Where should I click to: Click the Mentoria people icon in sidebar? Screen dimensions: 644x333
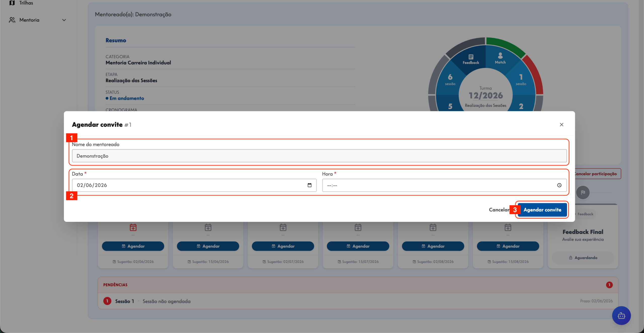tap(12, 20)
